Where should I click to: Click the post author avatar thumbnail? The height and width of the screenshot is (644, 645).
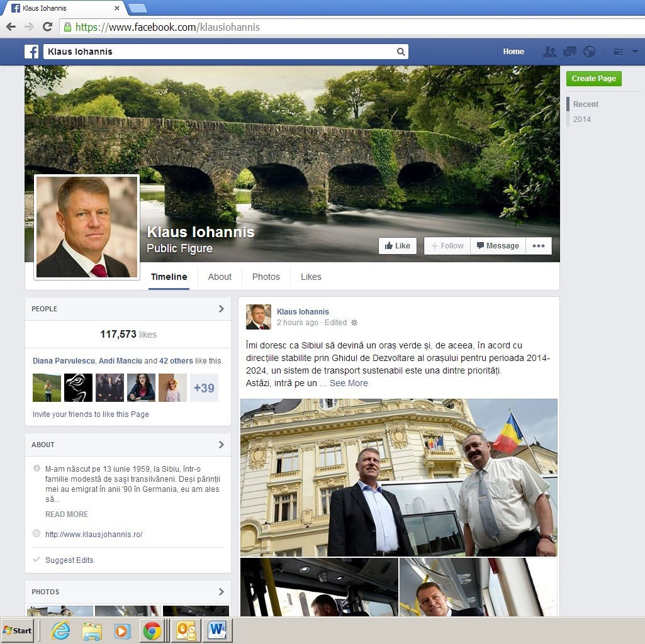tap(259, 317)
